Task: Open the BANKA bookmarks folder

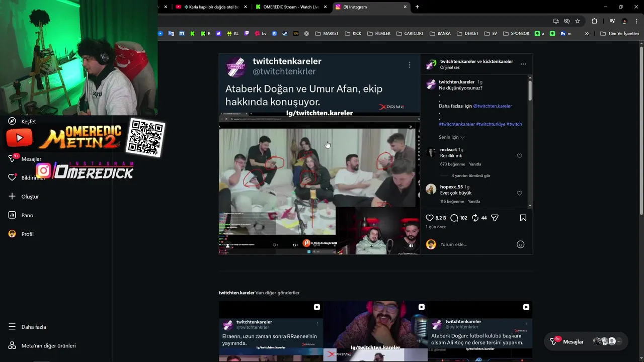Action: pos(440,34)
